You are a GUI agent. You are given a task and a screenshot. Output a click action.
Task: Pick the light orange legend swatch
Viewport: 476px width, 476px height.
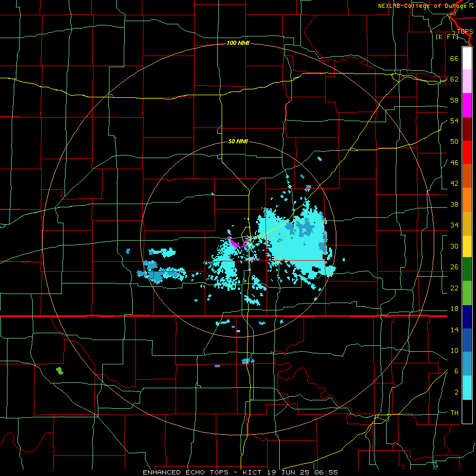pos(467,200)
